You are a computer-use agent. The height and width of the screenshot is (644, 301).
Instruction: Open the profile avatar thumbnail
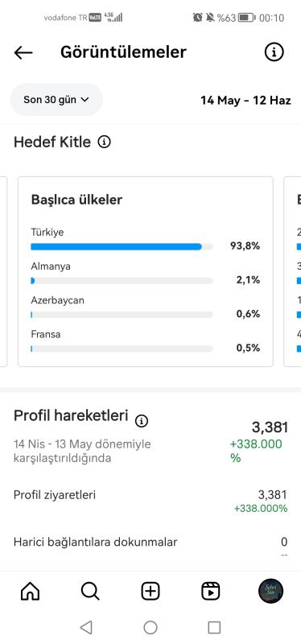click(x=270, y=591)
